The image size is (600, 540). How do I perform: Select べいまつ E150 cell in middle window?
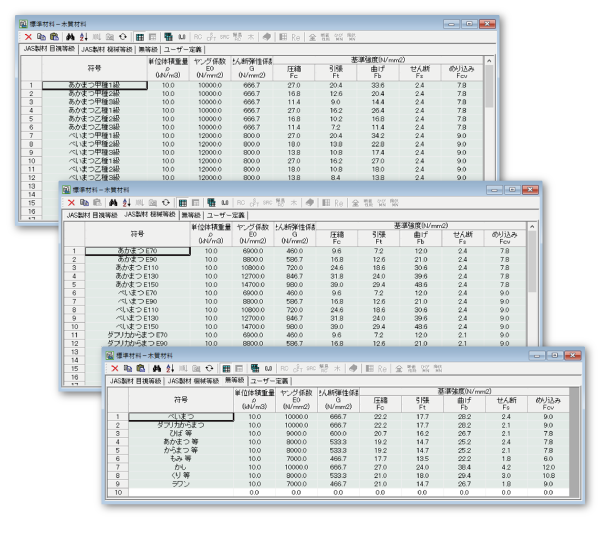click(137, 326)
